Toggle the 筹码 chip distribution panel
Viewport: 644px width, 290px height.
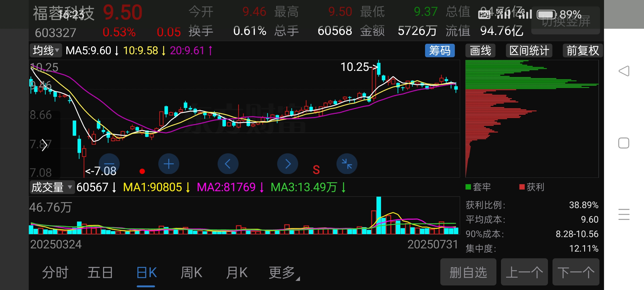440,50
